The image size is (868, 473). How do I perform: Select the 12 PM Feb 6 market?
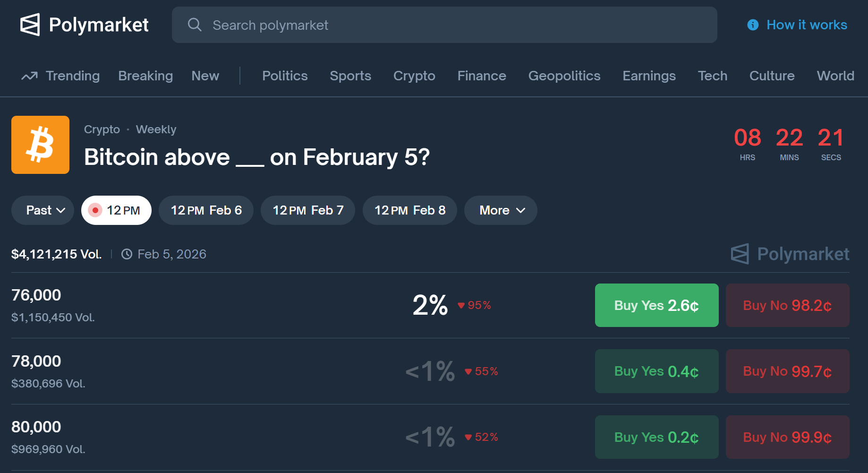(206, 210)
